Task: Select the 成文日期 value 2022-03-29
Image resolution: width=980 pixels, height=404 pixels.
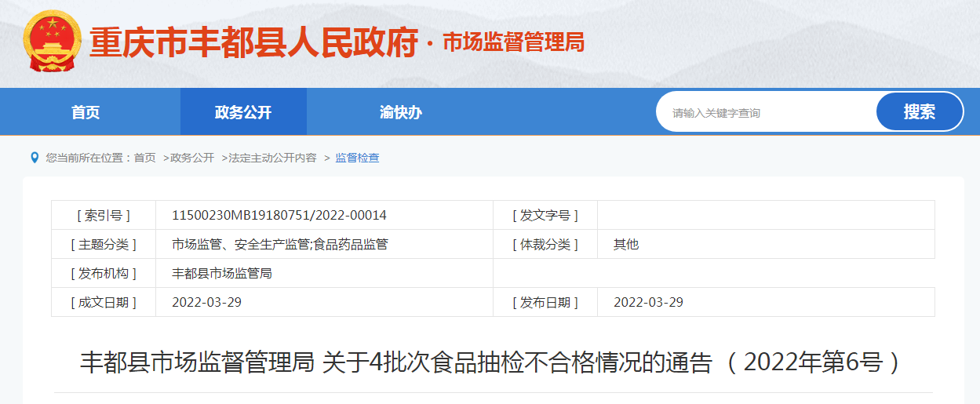Action: (206, 302)
